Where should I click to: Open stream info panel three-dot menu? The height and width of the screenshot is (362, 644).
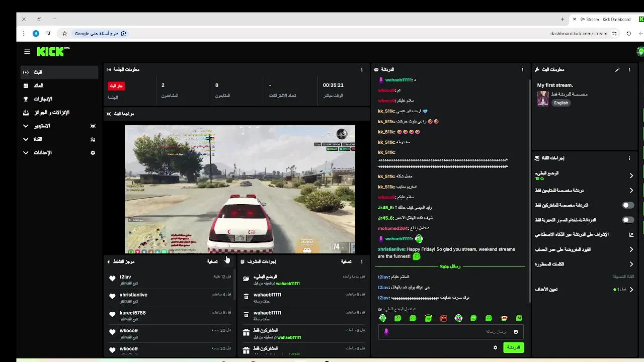[629, 70]
